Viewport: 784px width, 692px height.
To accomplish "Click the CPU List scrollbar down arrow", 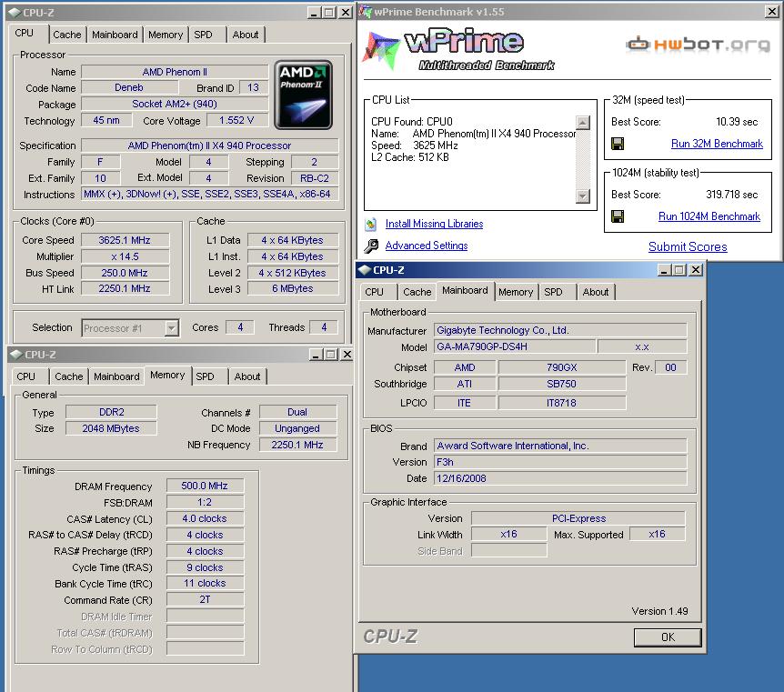I will (x=582, y=196).
